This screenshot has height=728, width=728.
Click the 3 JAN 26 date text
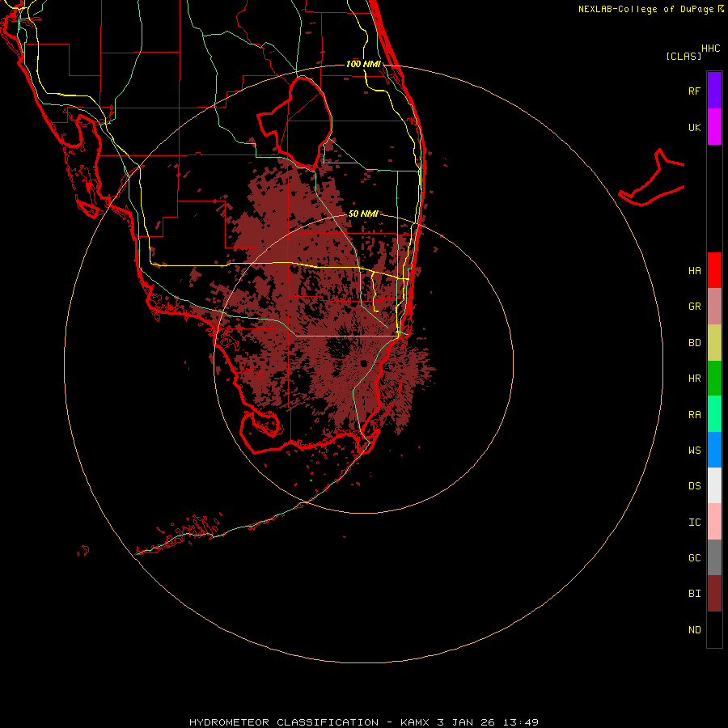pyautogui.click(x=464, y=722)
